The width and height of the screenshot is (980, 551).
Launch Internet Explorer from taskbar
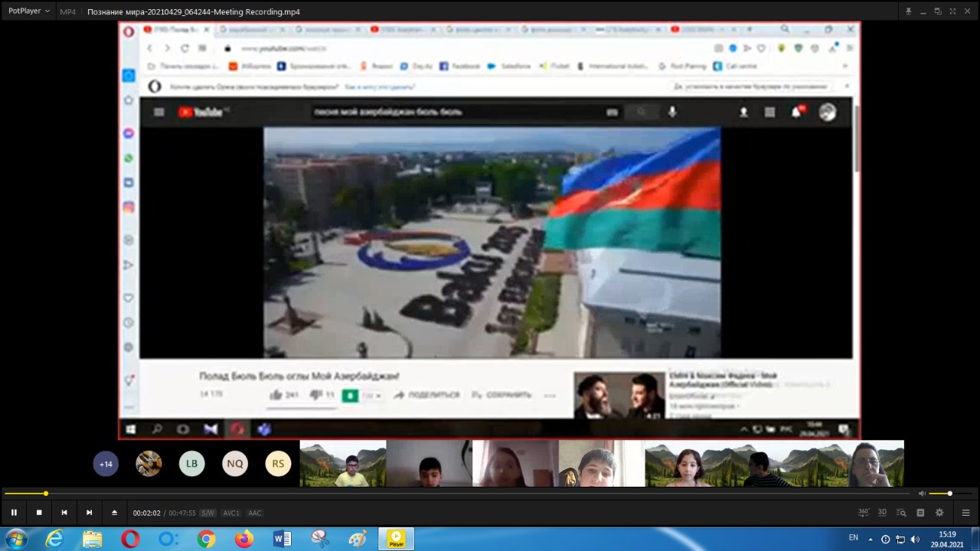pos(54,540)
